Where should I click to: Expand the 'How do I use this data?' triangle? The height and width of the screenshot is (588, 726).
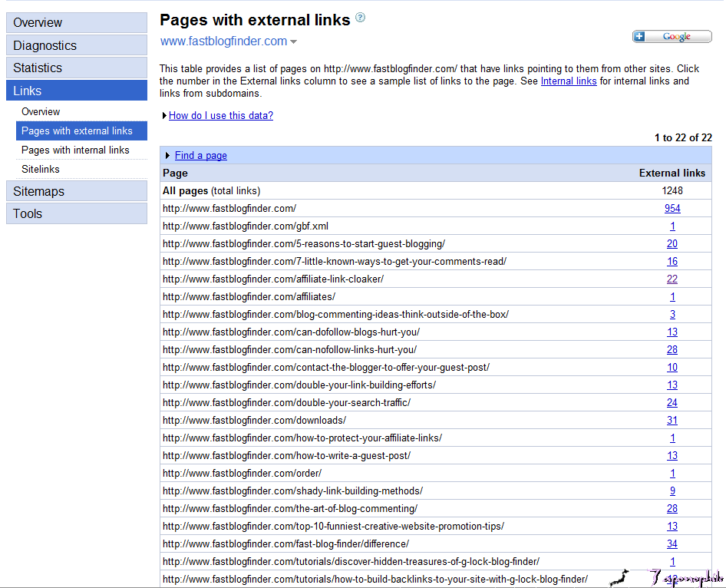coord(164,115)
